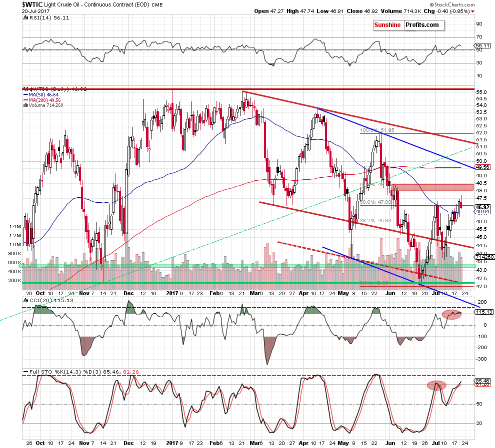Click the "Chg -0.40 (-0.85%)" header value

(446, 11)
